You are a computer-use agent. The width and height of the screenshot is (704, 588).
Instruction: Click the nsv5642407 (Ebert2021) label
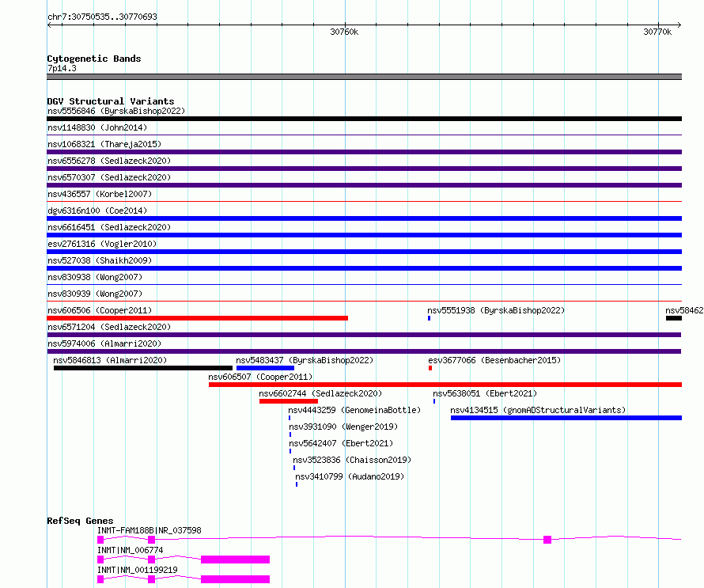[x=341, y=443]
